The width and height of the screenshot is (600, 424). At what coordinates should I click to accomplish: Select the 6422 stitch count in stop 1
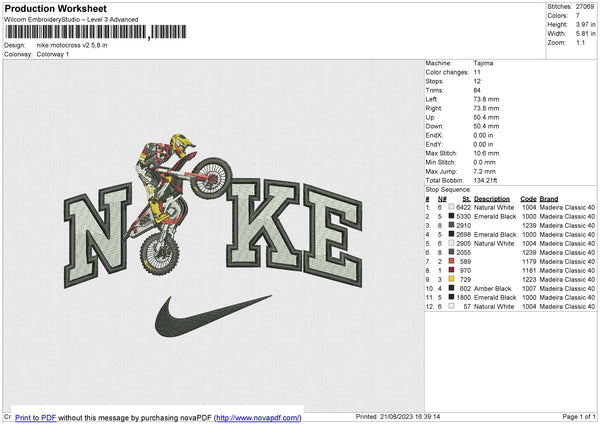click(x=463, y=207)
